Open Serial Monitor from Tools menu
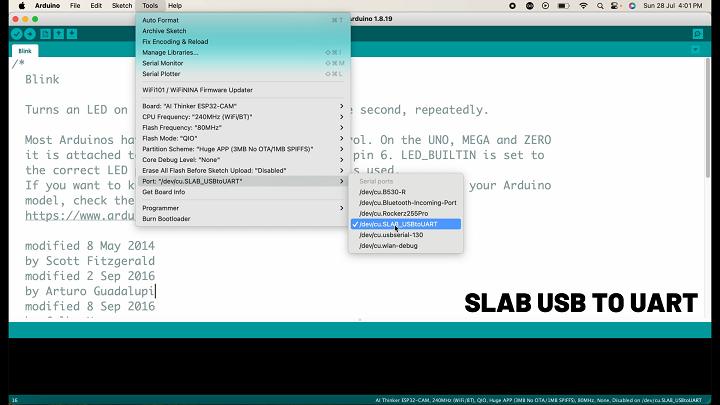The height and width of the screenshot is (405, 720). (242, 63)
